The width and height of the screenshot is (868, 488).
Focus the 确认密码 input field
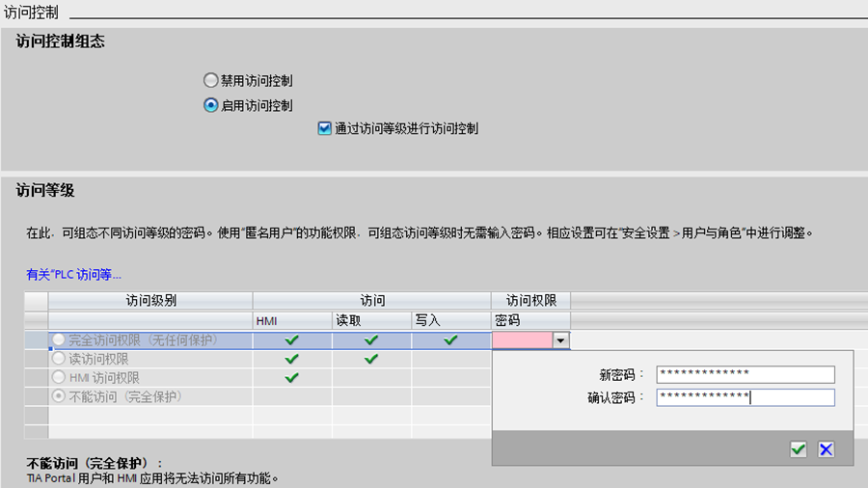745,397
